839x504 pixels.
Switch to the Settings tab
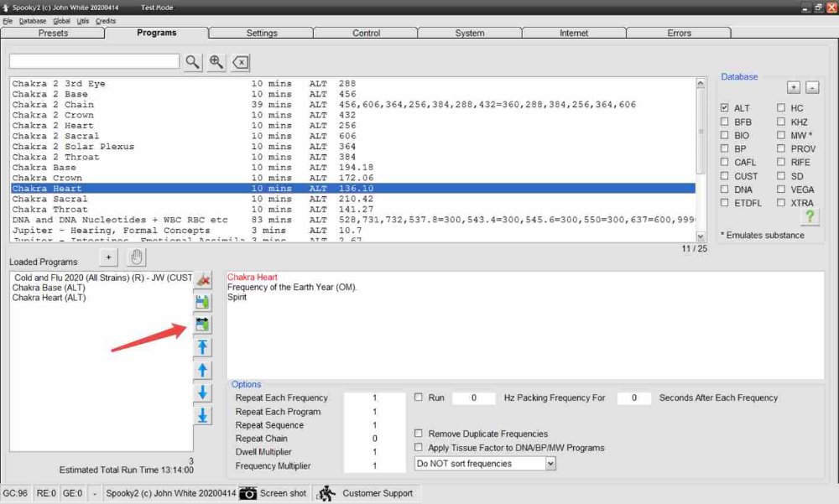[x=262, y=33]
